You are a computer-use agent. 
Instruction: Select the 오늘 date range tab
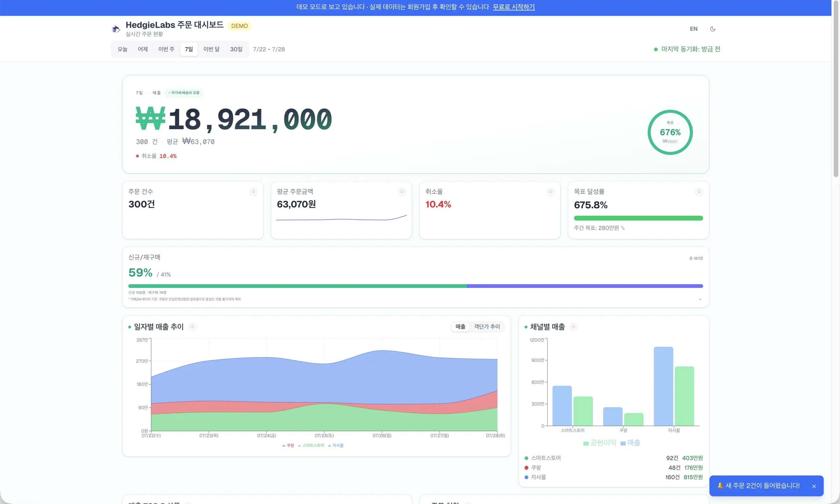point(122,49)
